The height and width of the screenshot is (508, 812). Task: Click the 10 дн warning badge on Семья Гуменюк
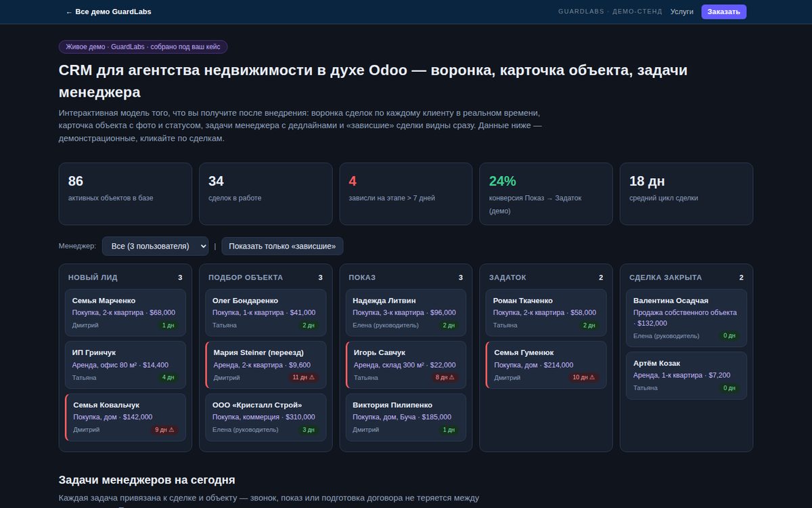coord(583,377)
